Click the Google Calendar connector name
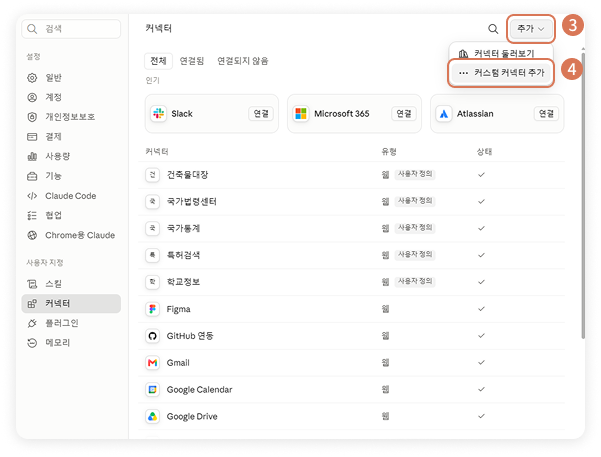This screenshot has height=457, width=601. [199, 390]
